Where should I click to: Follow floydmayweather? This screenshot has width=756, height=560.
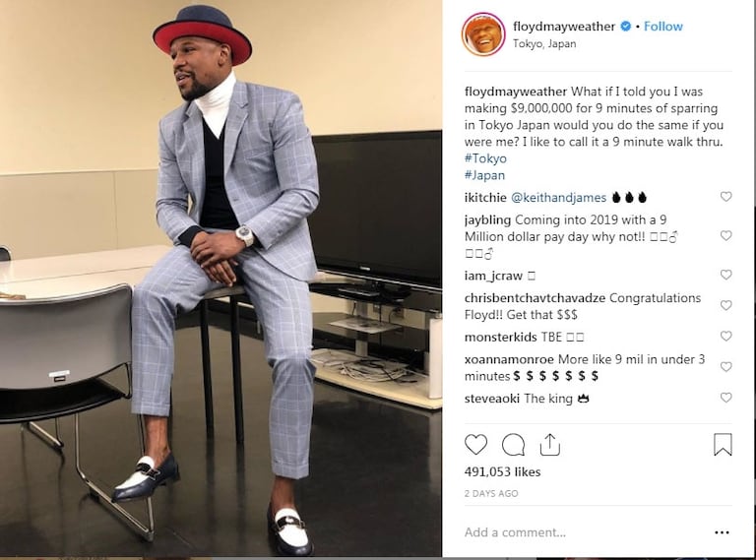662,26
